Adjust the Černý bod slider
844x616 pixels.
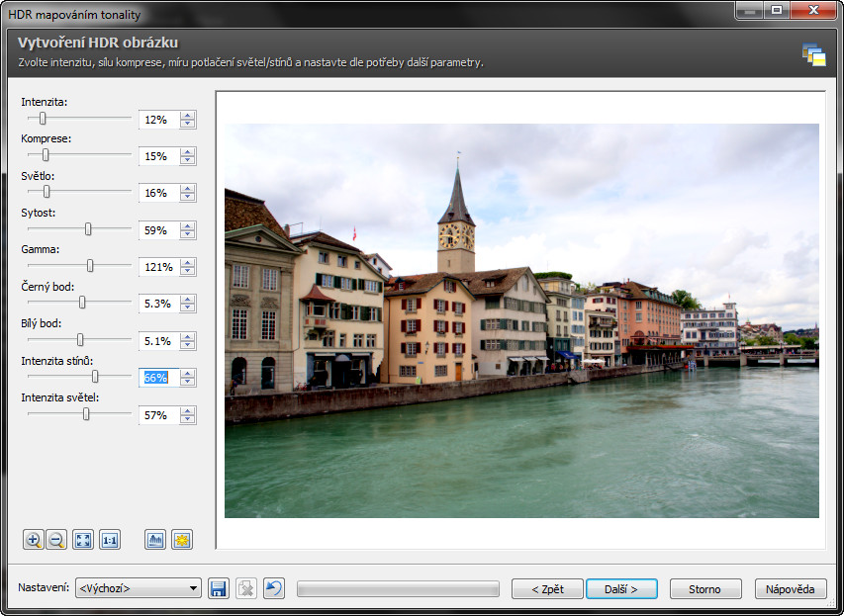click(82, 303)
